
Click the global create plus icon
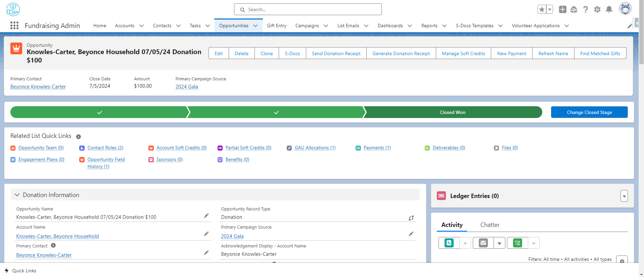(562, 9)
